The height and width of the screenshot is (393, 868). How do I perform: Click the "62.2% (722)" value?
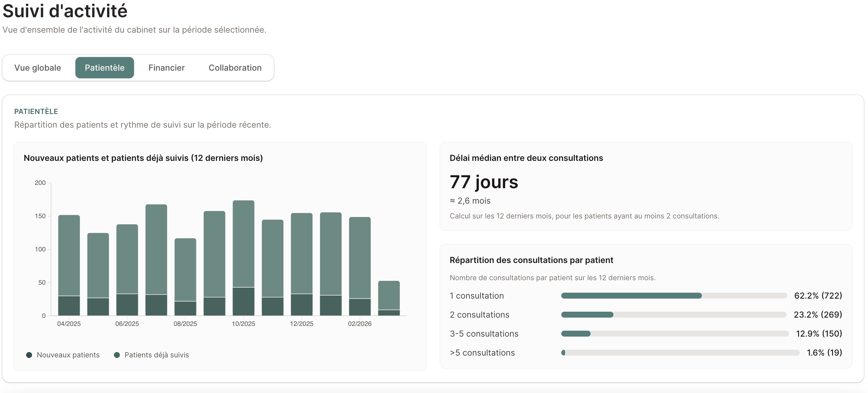point(818,295)
